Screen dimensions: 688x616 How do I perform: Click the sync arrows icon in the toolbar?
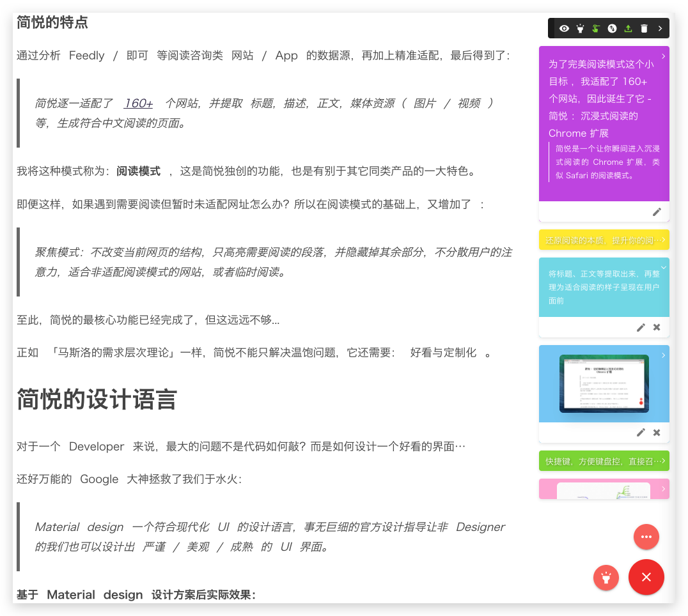[x=611, y=28]
